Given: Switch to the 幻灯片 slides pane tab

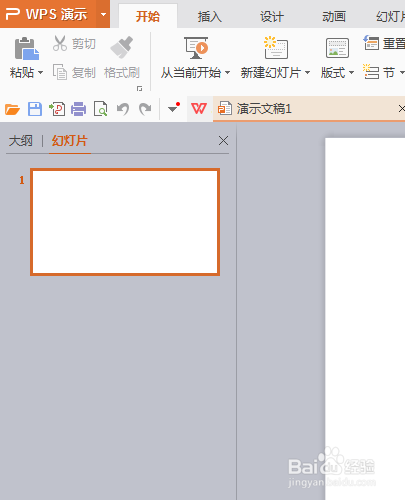Looking at the screenshot, I should tap(70, 141).
